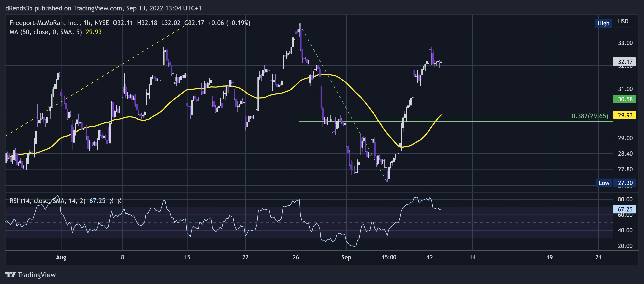
Task: Click the 27.80 price axis label
Action: (x=625, y=169)
